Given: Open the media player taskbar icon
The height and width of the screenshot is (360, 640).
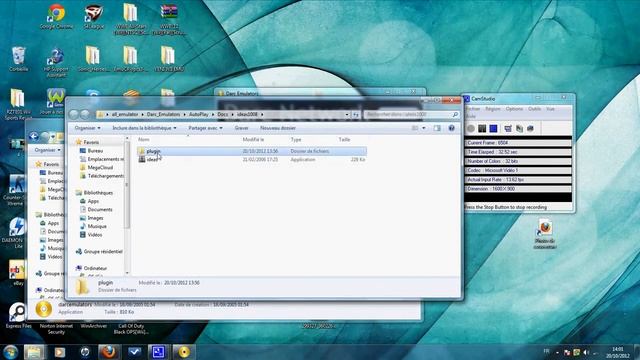Looking at the screenshot, I should [60, 352].
